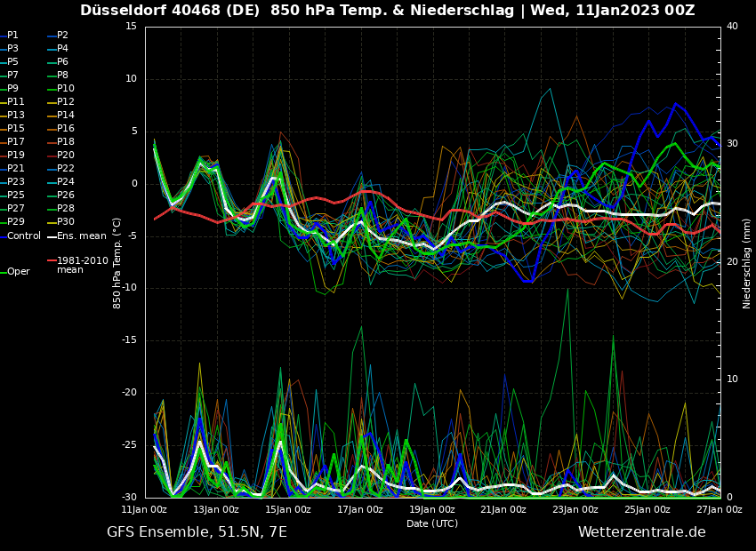Click the P1 ensemble member legend label
The height and width of the screenshot is (551, 756).
point(12,36)
